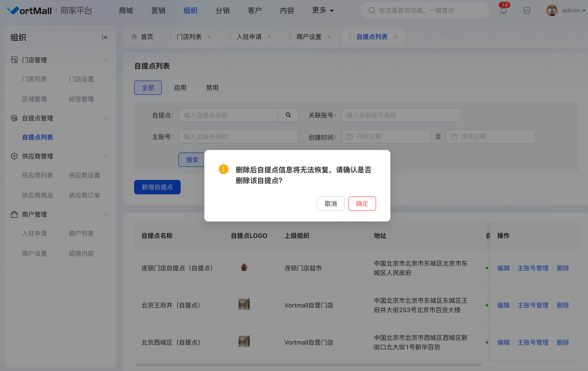Open the 营销 top menu
This screenshot has height=371, width=588.
[158, 11]
